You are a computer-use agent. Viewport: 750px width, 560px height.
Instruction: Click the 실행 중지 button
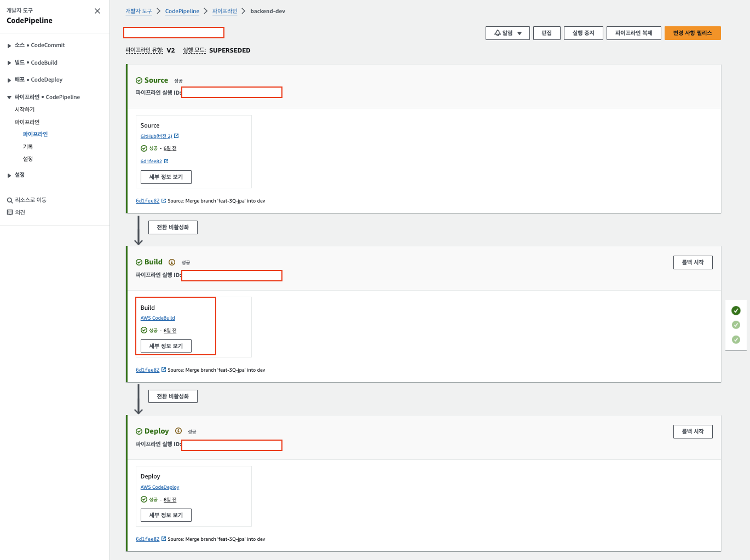pyautogui.click(x=584, y=33)
